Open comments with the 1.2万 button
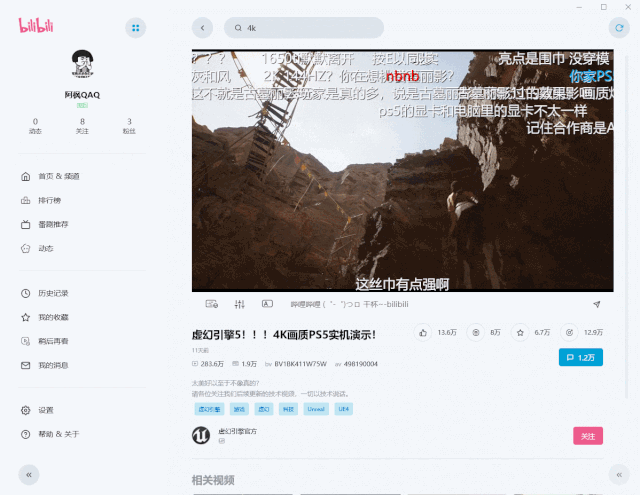 pyautogui.click(x=580, y=357)
